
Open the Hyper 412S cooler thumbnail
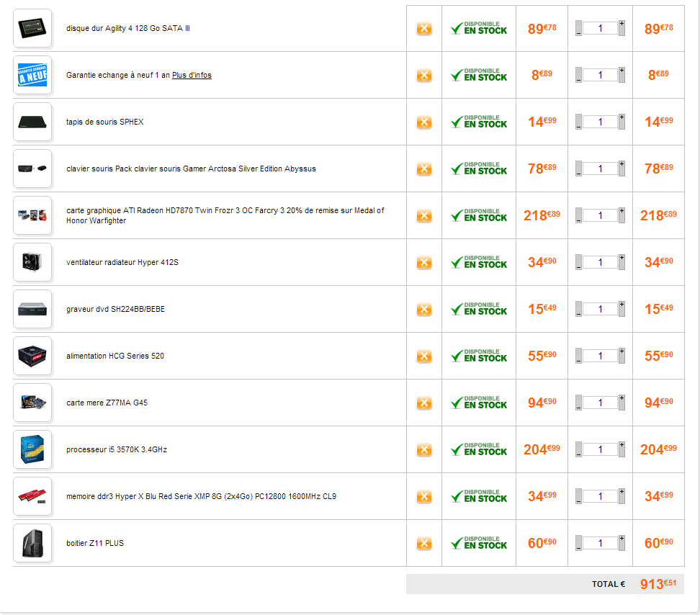coord(32,262)
